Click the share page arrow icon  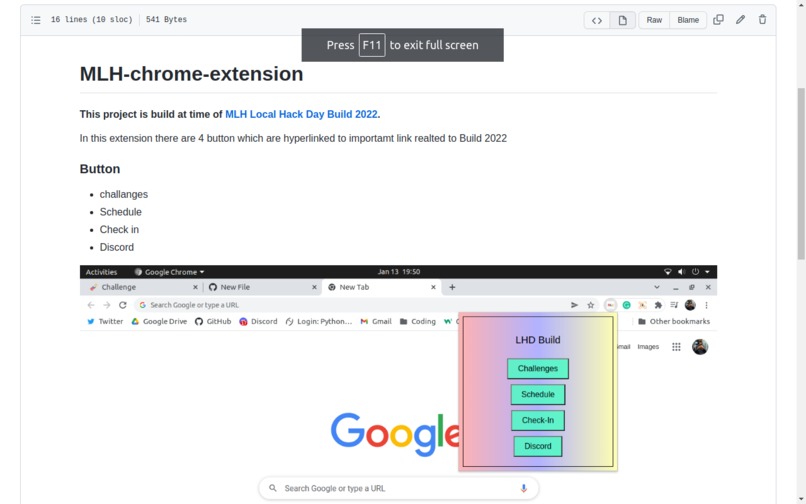point(574,305)
